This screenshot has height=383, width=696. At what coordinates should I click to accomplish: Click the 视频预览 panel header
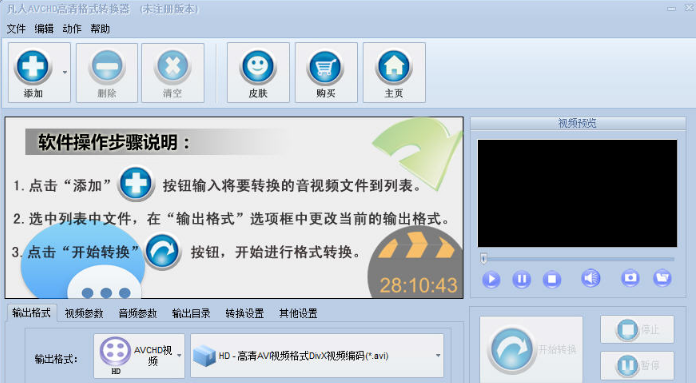click(577, 123)
